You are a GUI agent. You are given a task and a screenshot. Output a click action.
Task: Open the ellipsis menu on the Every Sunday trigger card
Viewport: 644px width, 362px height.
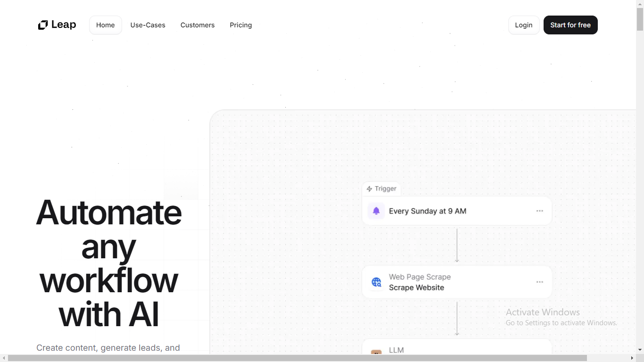click(540, 211)
